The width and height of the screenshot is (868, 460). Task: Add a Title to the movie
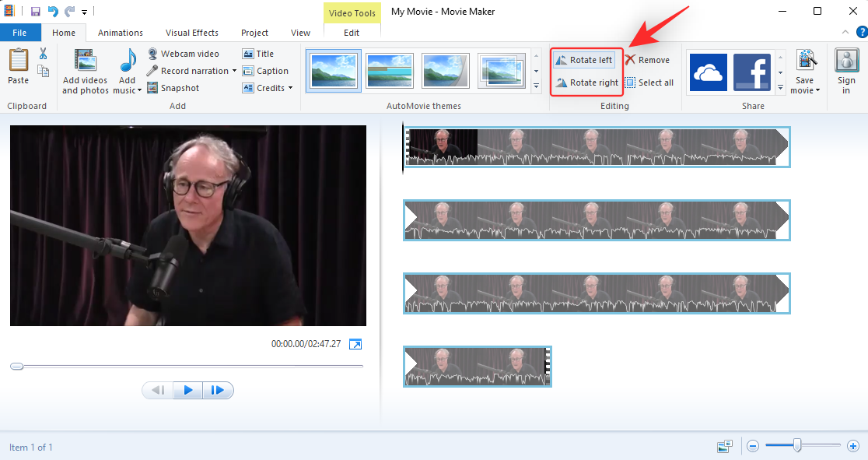[258, 54]
